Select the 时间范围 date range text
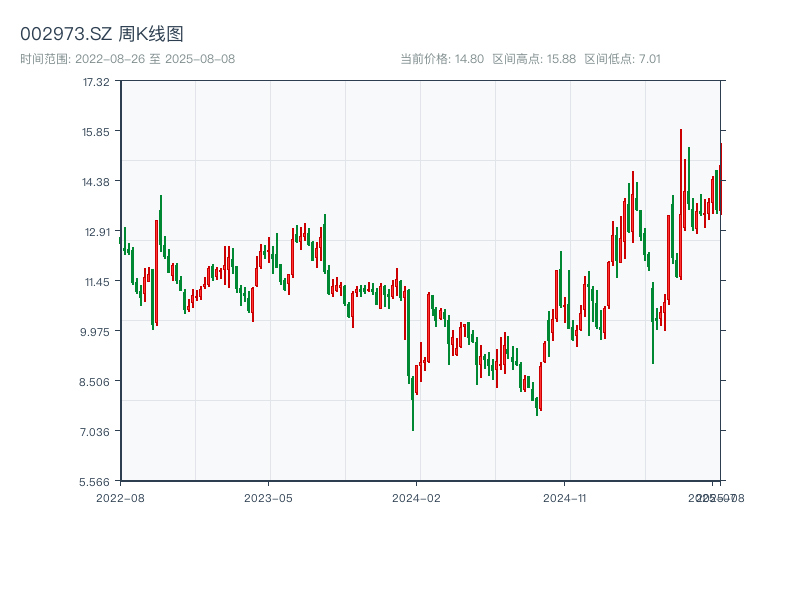 128,59
